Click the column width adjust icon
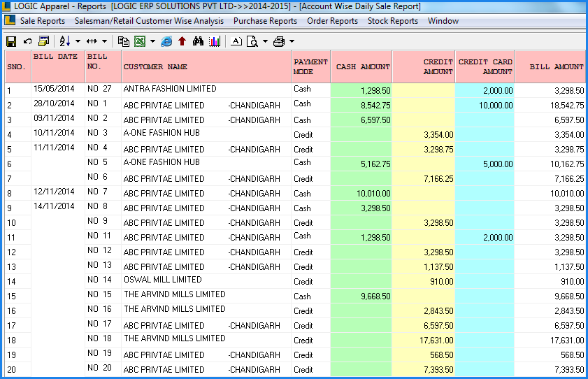The image size is (588, 379). (x=92, y=41)
